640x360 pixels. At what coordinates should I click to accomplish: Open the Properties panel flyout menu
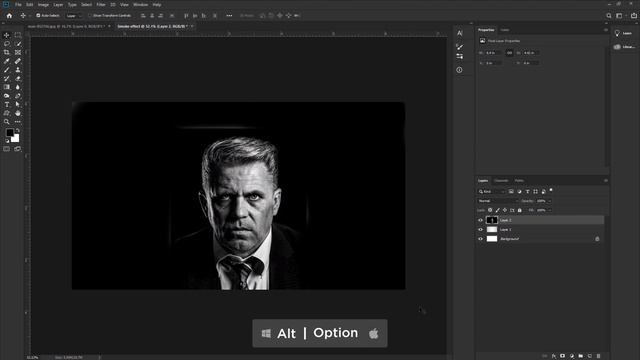[606, 30]
